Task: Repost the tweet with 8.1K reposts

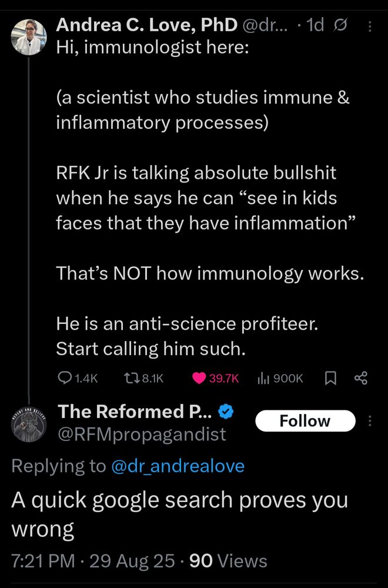Action: (x=143, y=378)
